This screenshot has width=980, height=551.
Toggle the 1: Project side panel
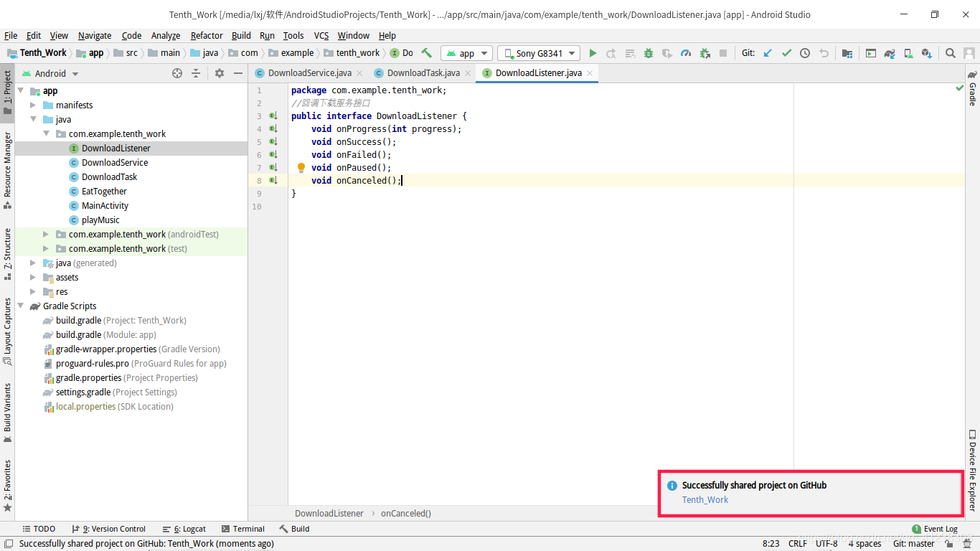tap(7, 93)
